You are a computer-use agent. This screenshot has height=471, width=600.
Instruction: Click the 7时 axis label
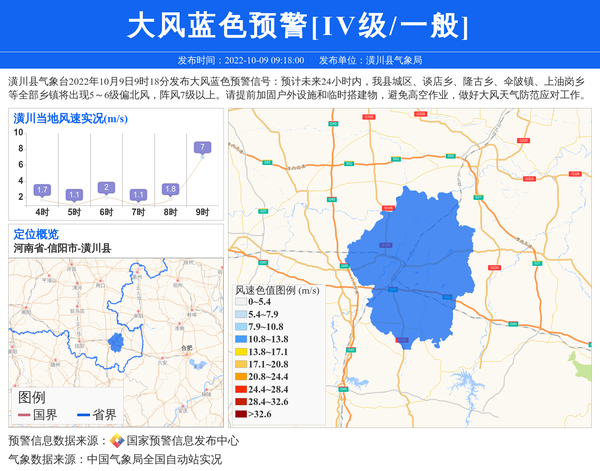(x=139, y=212)
